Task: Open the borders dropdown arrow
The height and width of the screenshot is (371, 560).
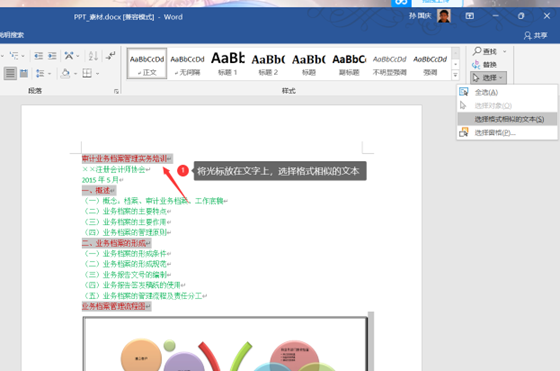Action: coord(97,74)
